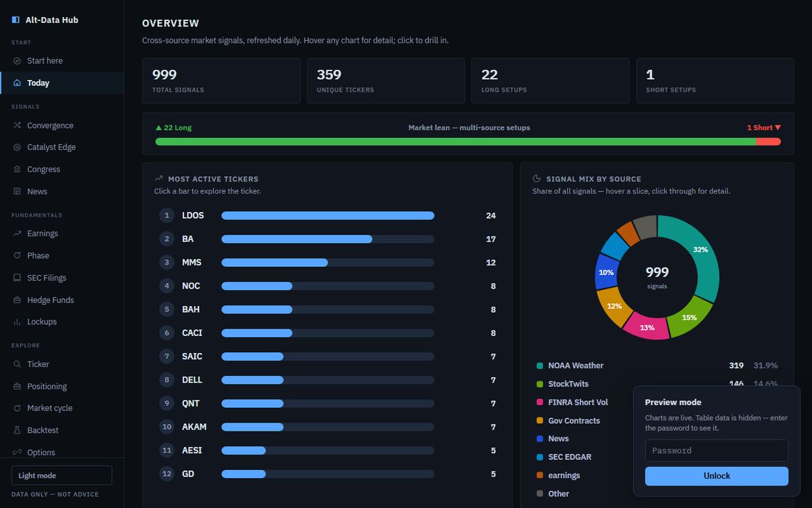This screenshot has height=508, width=812.
Task: Click the Market cycle refresh icon
Action: [x=17, y=408]
